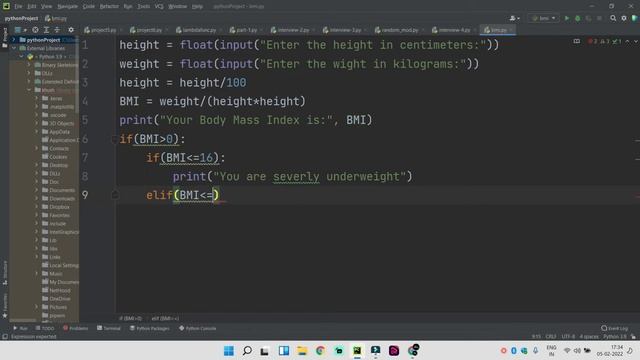The height and width of the screenshot is (360, 640).
Task: Expand the 3D Objects folder
Action: 36,123
